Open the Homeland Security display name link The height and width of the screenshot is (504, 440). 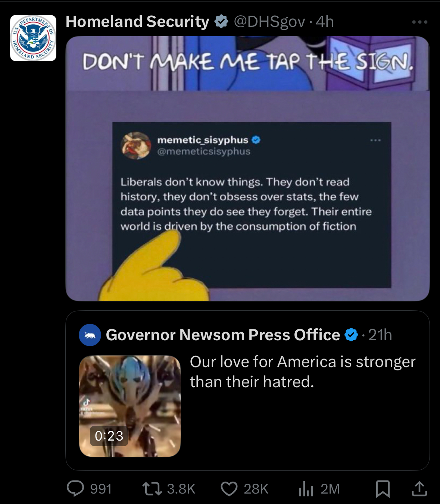[x=137, y=22]
